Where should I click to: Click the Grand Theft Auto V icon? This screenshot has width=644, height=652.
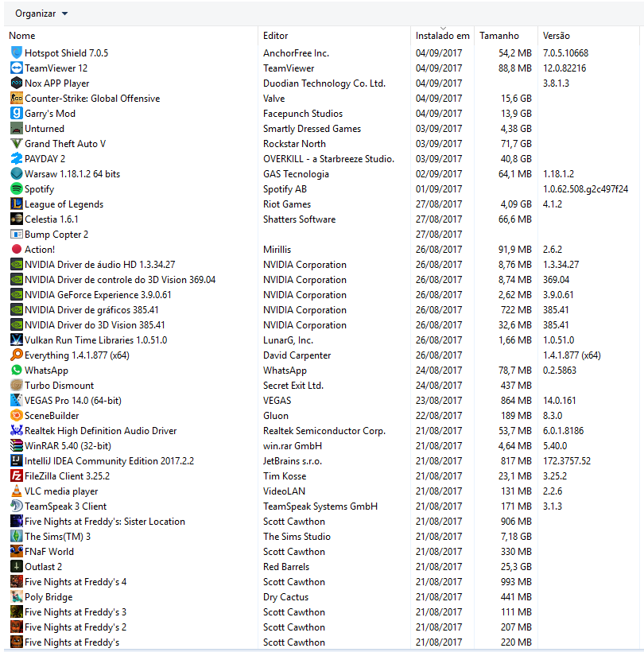pos(16,143)
